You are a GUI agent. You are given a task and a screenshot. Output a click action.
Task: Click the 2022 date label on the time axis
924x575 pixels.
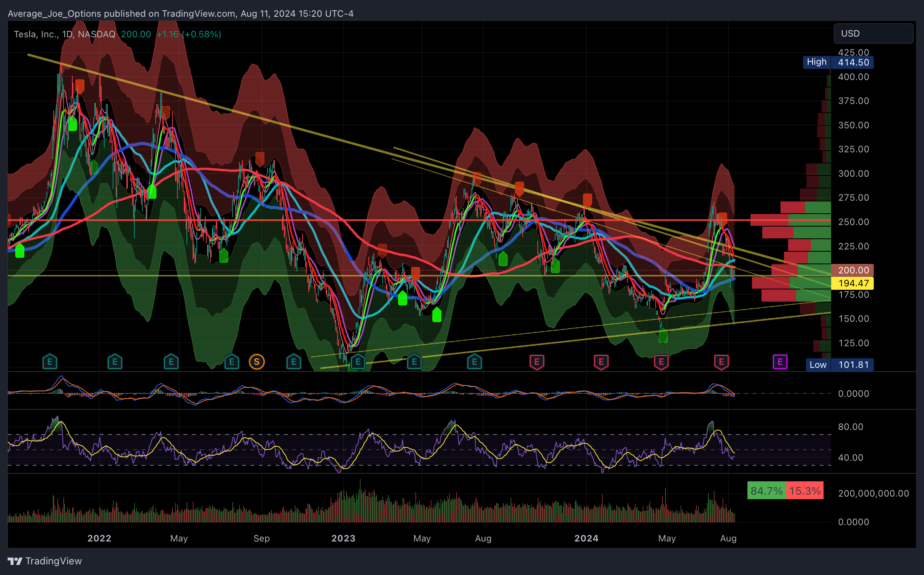[x=99, y=538]
